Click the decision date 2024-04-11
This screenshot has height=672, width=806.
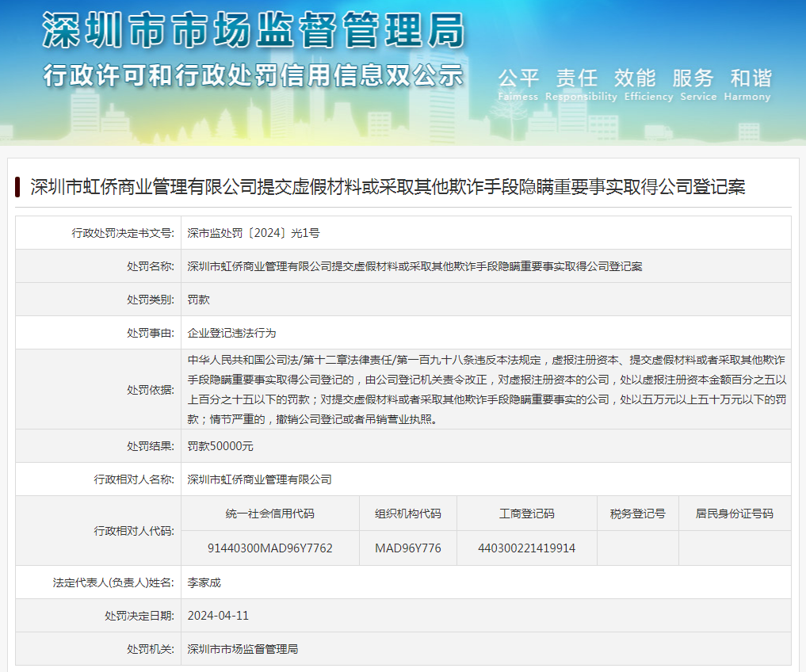[x=218, y=616]
